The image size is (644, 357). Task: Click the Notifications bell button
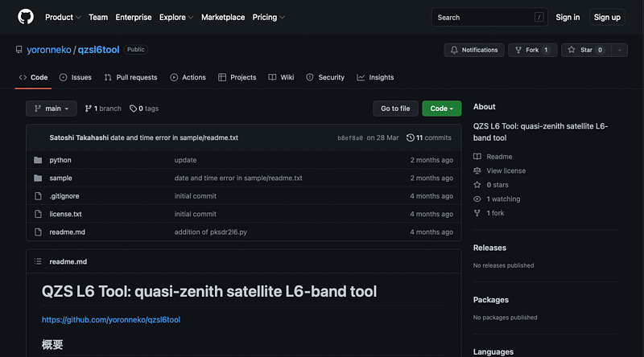click(x=474, y=50)
